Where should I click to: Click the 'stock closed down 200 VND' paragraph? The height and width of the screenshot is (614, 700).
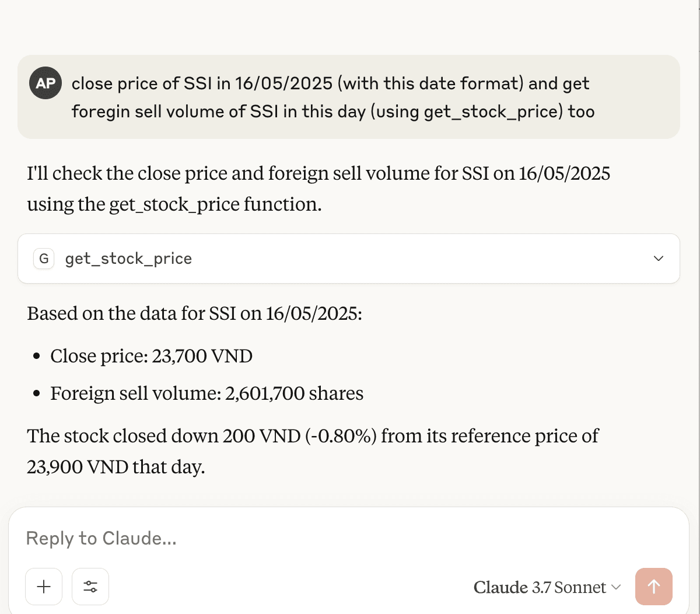(x=313, y=451)
